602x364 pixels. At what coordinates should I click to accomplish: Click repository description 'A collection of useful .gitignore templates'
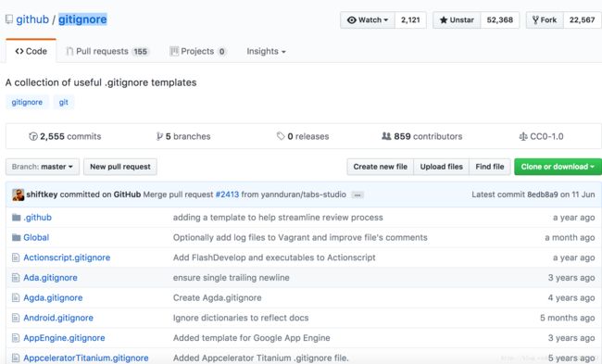click(x=101, y=82)
